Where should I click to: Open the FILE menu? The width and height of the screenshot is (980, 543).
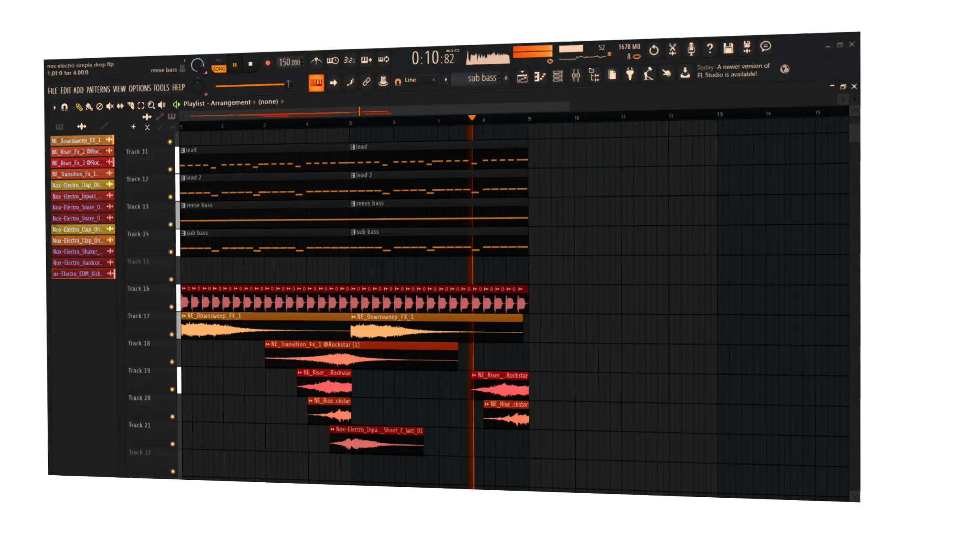(x=52, y=91)
